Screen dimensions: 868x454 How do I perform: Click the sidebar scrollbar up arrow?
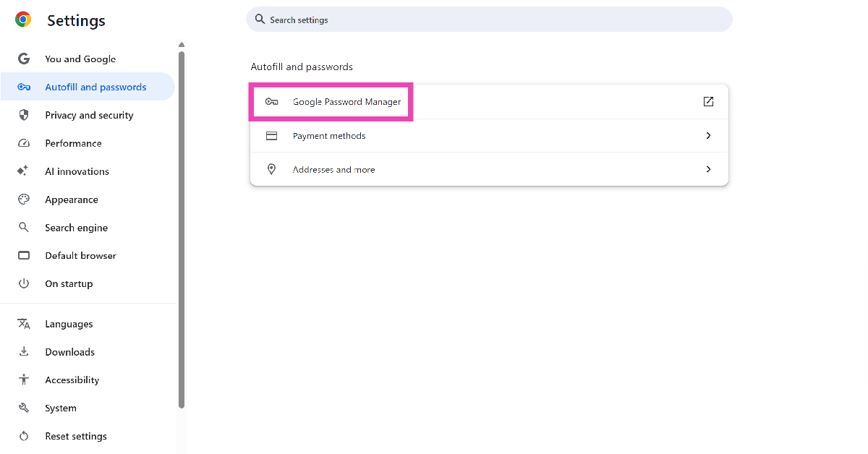pyautogui.click(x=182, y=45)
